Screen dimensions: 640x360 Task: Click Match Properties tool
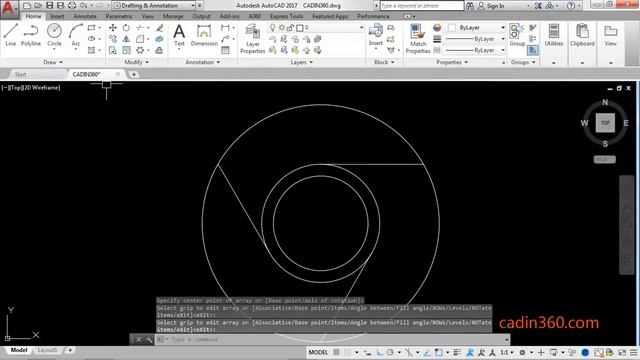click(x=418, y=39)
